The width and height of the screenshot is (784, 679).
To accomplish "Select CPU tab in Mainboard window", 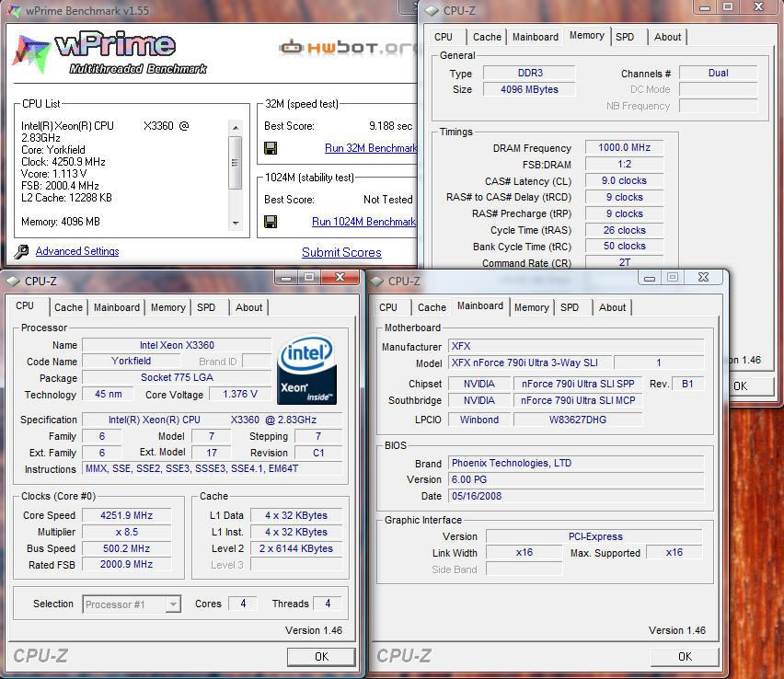I will point(388,307).
